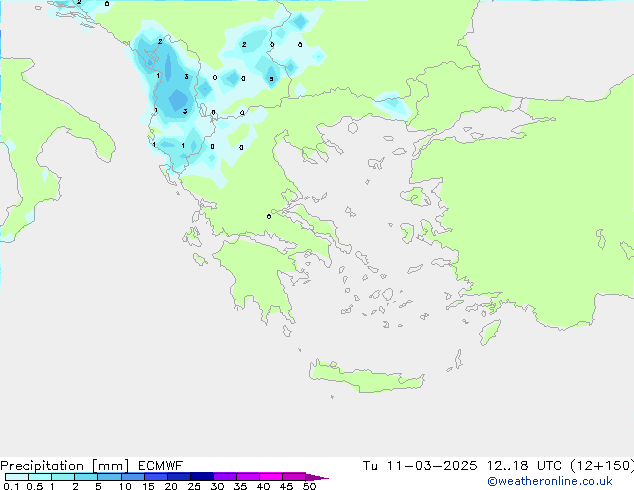Select the lightest 0.1–0.5 legend swatch
This screenshot has width=634, height=490.
click(17, 477)
